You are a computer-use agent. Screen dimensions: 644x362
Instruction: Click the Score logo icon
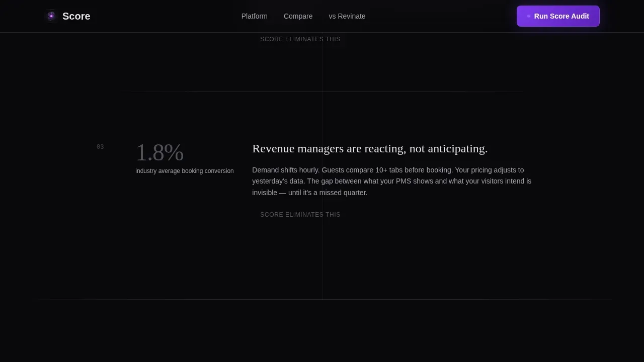tap(51, 16)
